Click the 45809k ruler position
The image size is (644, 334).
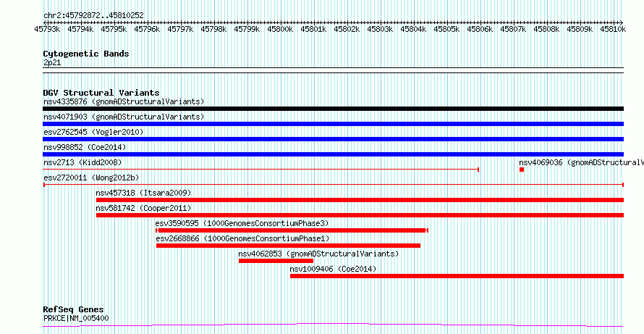click(x=580, y=29)
